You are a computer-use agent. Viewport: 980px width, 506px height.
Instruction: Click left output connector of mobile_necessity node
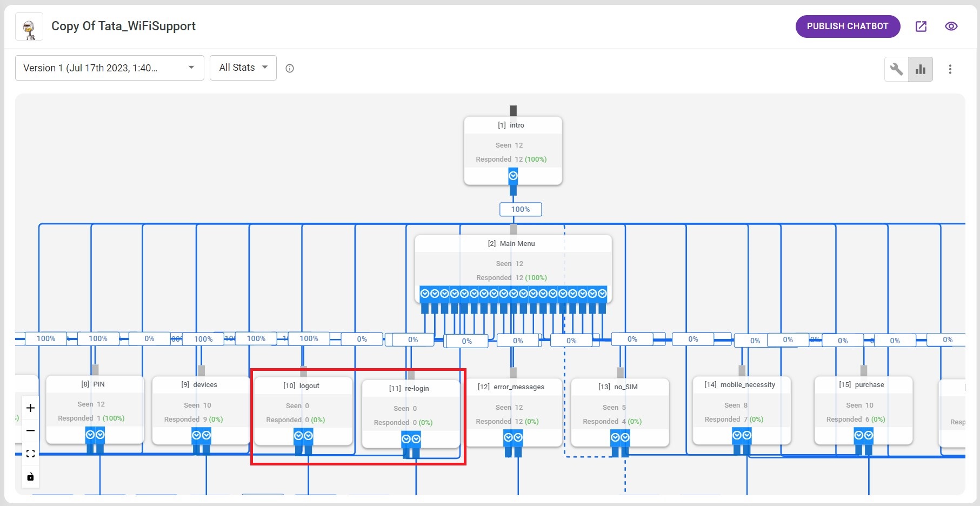[x=737, y=435]
